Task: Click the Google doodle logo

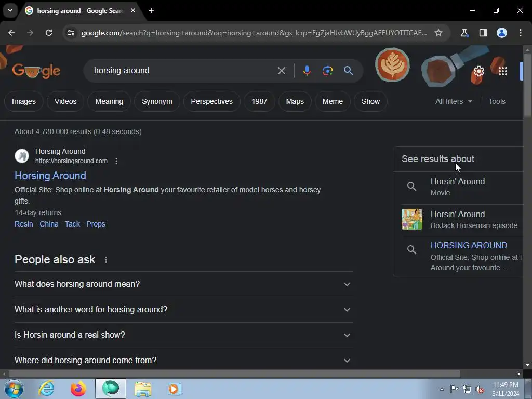Action: click(x=36, y=71)
